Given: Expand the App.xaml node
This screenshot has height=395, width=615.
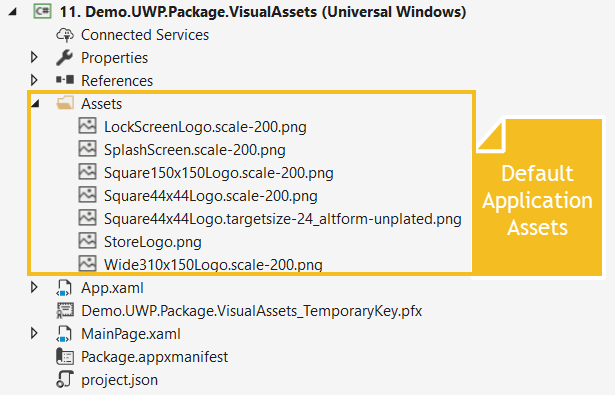Looking at the screenshot, I should point(35,288).
